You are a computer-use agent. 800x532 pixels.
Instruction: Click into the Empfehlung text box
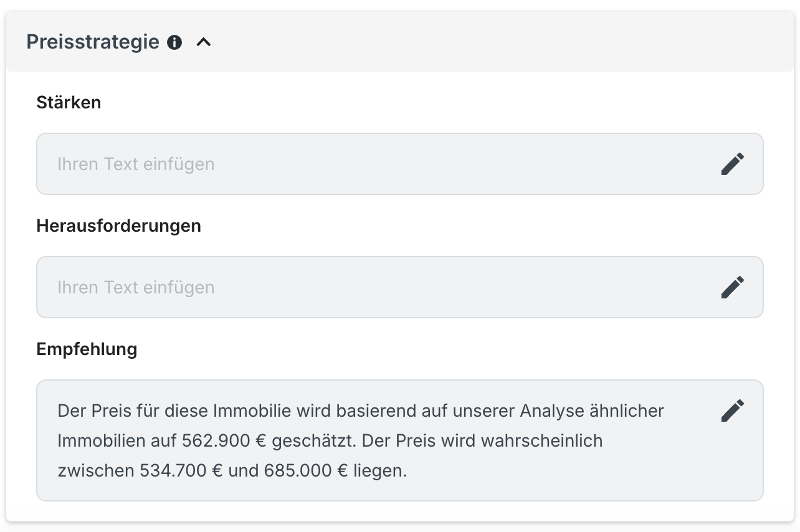pos(400,440)
